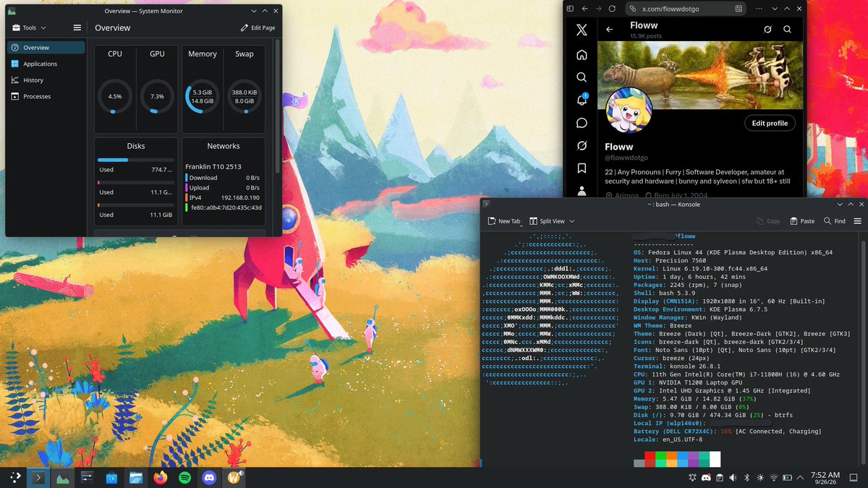The image size is (868, 488).
Task: Click Franklin T10 2513 network name
Action: click(213, 166)
